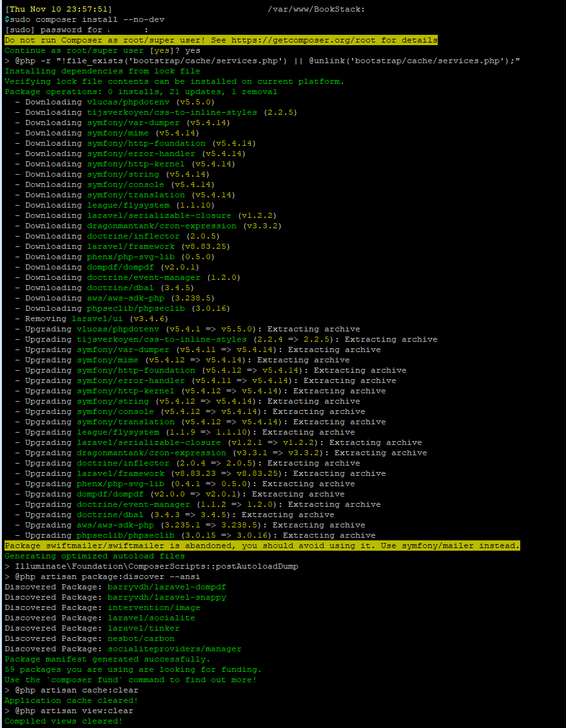
Task: Select the vlucas/phpdotenv downloading line
Action: tap(119, 102)
